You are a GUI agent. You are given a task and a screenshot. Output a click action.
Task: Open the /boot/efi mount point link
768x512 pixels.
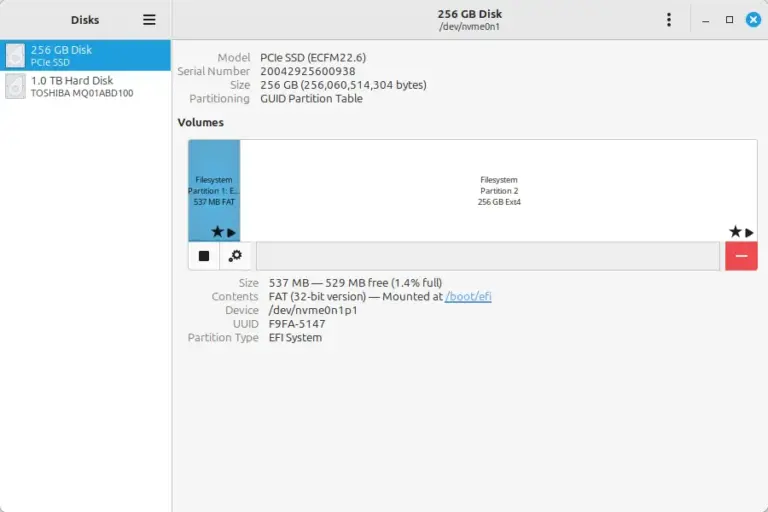click(468, 296)
